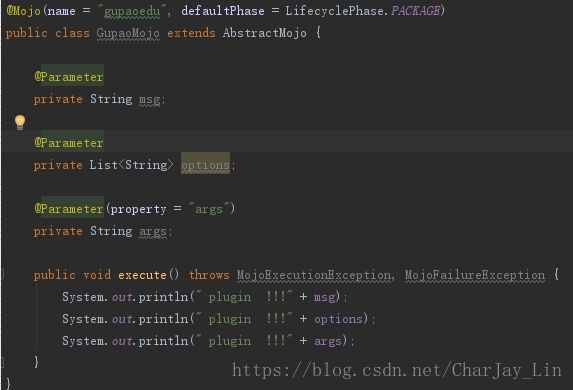Click List<String> type in options declaration
Viewport: 573px width, 390px height.
132,165
